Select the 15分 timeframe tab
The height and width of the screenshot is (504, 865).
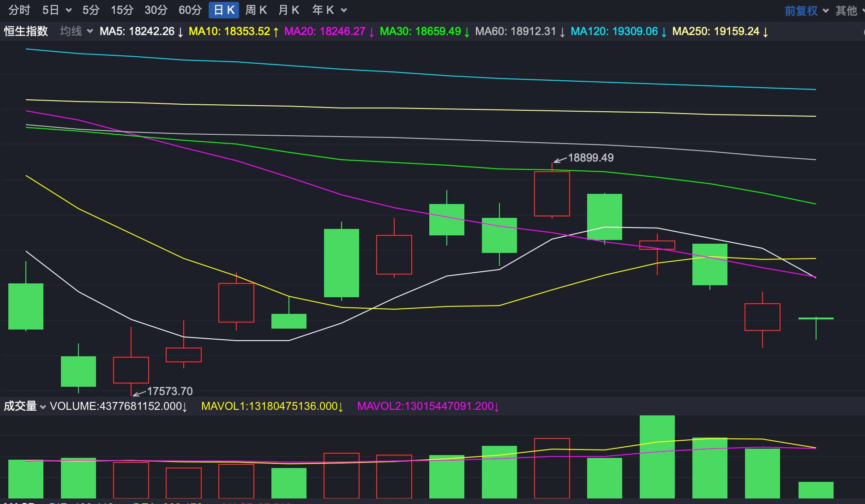click(x=122, y=10)
